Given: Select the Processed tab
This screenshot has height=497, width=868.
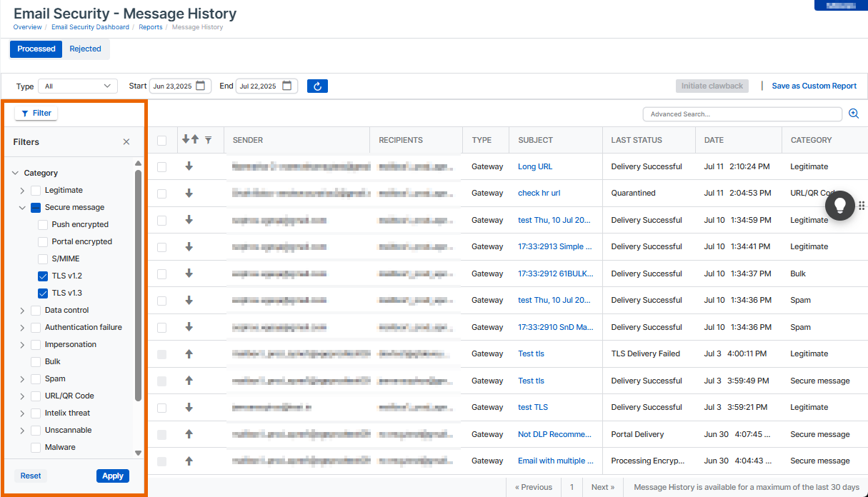Looking at the screenshot, I should coord(36,49).
